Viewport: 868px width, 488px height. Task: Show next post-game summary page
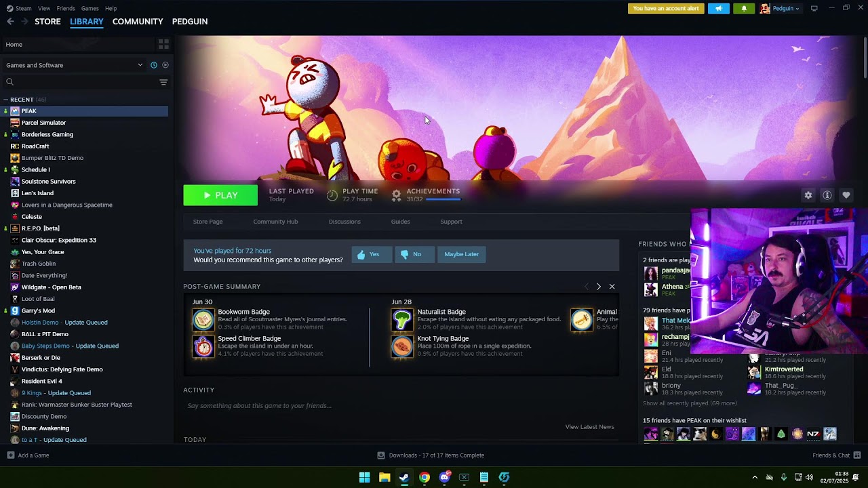click(x=598, y=287)
